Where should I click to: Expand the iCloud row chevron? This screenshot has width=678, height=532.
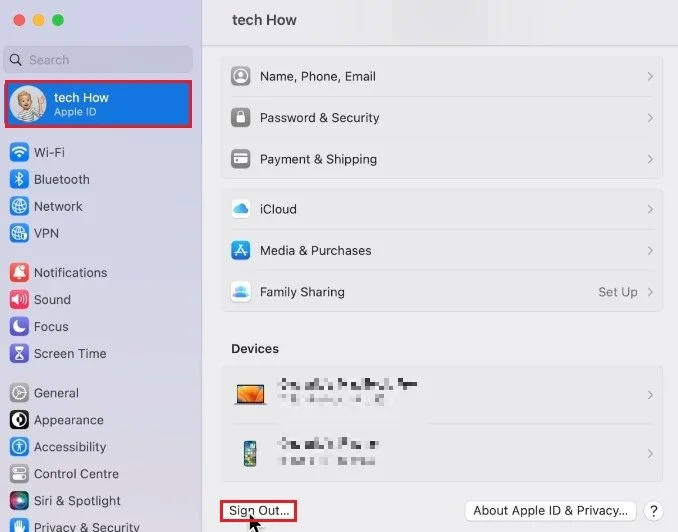(x=650, y=209)
